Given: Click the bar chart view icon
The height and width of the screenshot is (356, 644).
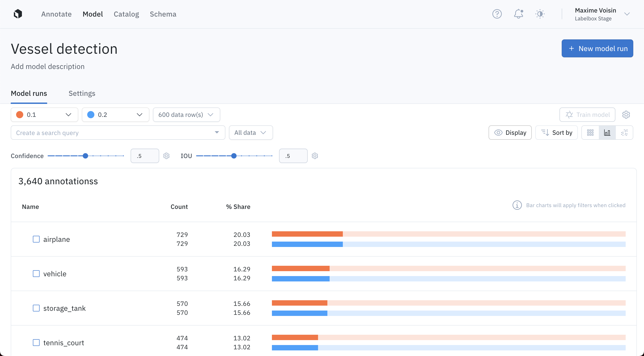Looking at the screenshot, I should coord(608,132).
